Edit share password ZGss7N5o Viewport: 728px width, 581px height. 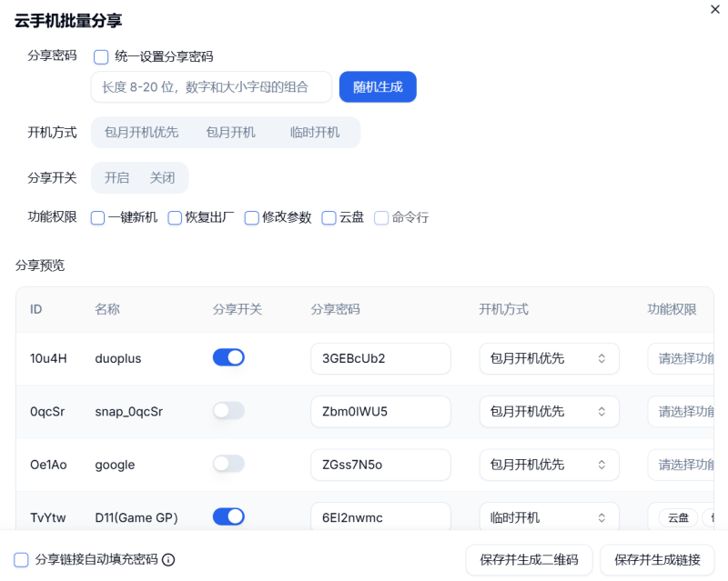point(380,465)
